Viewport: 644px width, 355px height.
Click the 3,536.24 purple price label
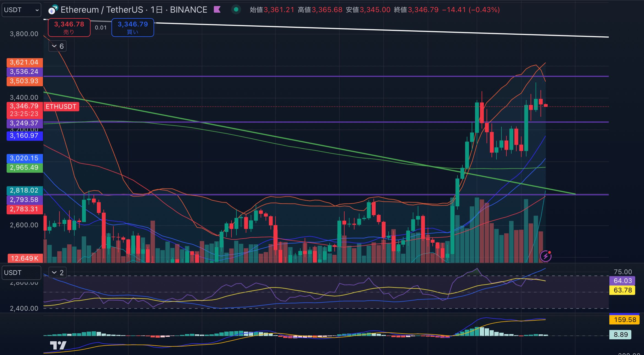[x=24, y=72]
